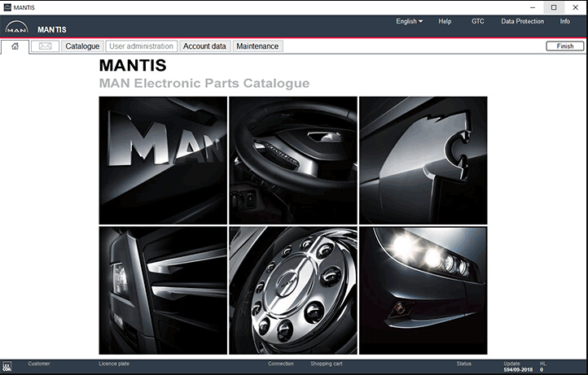Click the Home icon tab
The width and height of the screenshot is (588, 375).
coord(15,46)
